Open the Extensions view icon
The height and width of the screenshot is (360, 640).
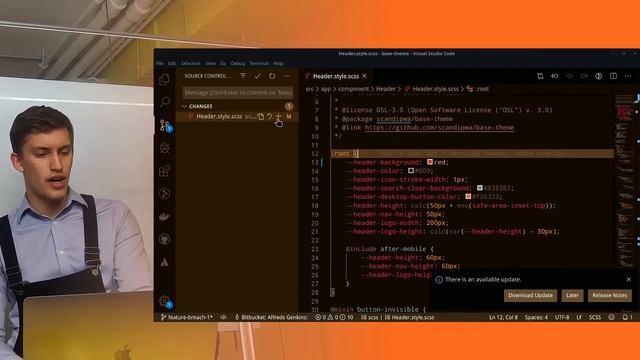coord(164,171)
